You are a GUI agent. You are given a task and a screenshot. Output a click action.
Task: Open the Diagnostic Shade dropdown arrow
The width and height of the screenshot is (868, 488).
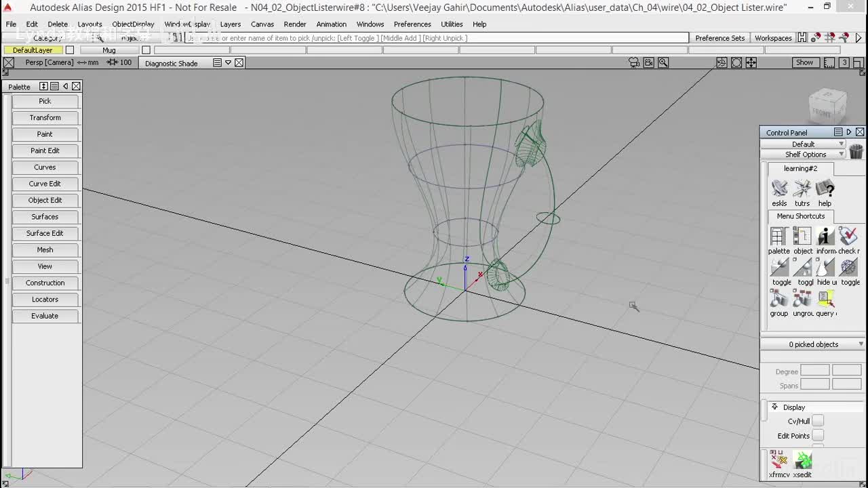(x=228, y=62)
